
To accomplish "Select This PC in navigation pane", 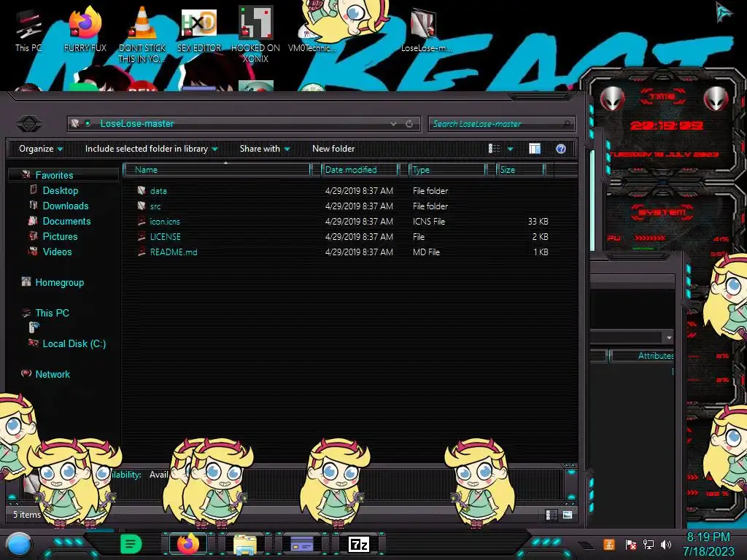I will pos(53,313).
